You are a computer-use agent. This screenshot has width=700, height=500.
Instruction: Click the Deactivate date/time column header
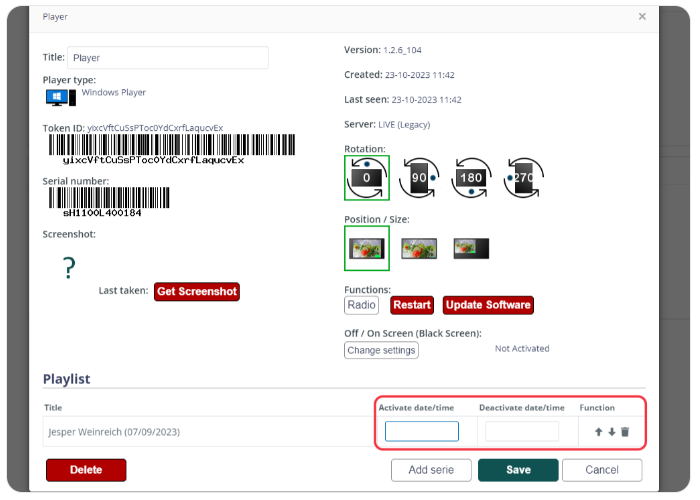coord(521,408)
